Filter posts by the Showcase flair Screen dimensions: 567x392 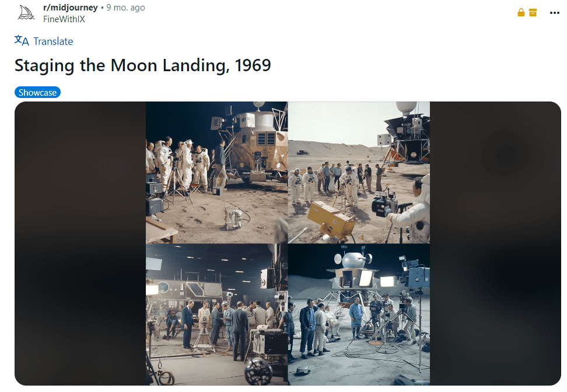37,93
